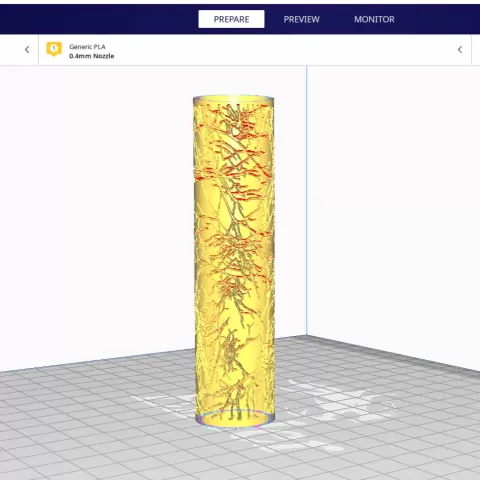Image resolution: width=480 pixels, height=480 pixels.
Task: Click the blue build volume corner edge
Action: click(x=306, y=200)
